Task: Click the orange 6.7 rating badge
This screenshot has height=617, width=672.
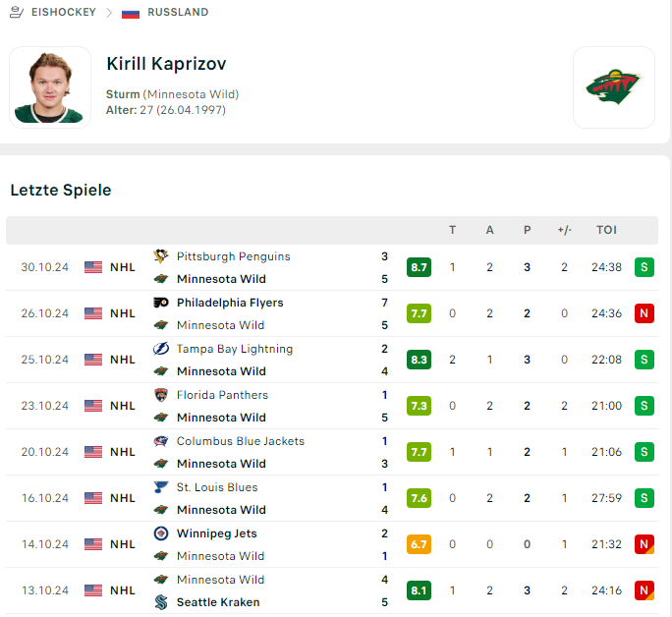Action: [419, 544]
